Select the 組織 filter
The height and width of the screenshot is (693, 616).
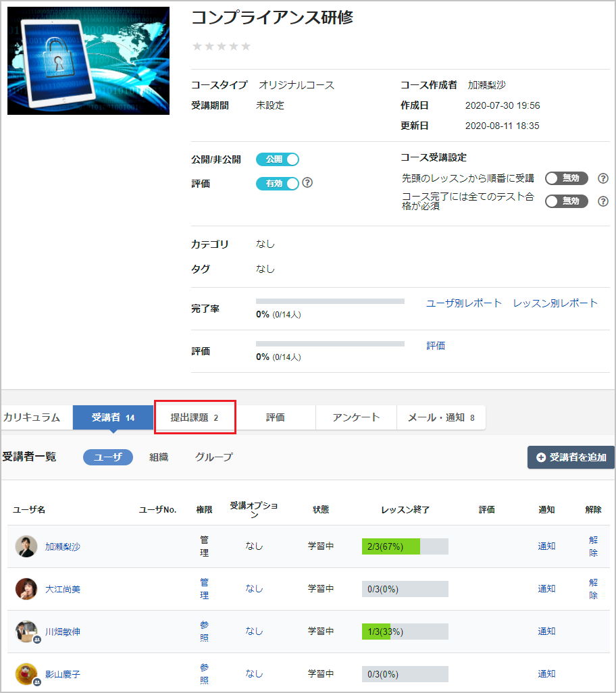[x=159, y=457]
